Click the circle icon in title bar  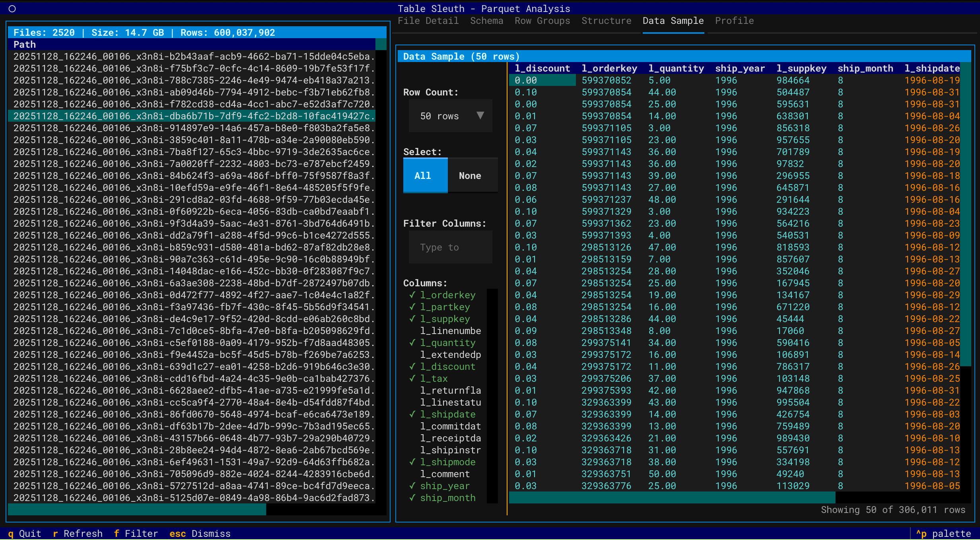[x=12, y=8]
